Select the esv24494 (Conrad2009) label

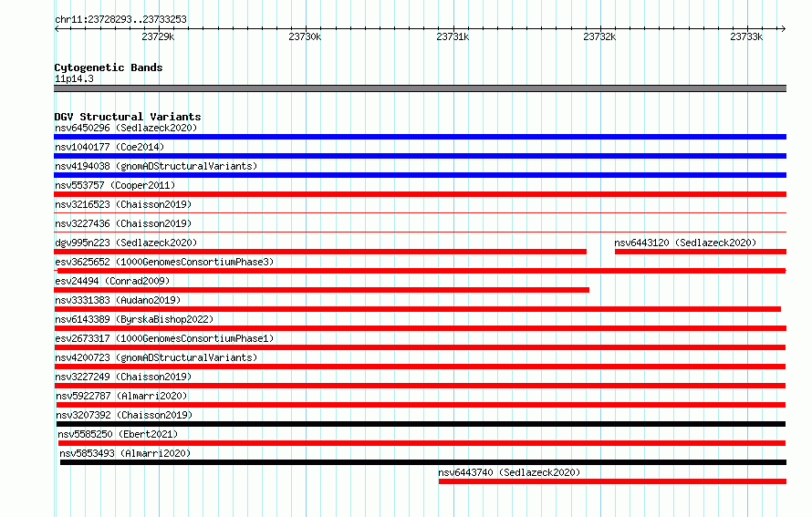point(112,281)
